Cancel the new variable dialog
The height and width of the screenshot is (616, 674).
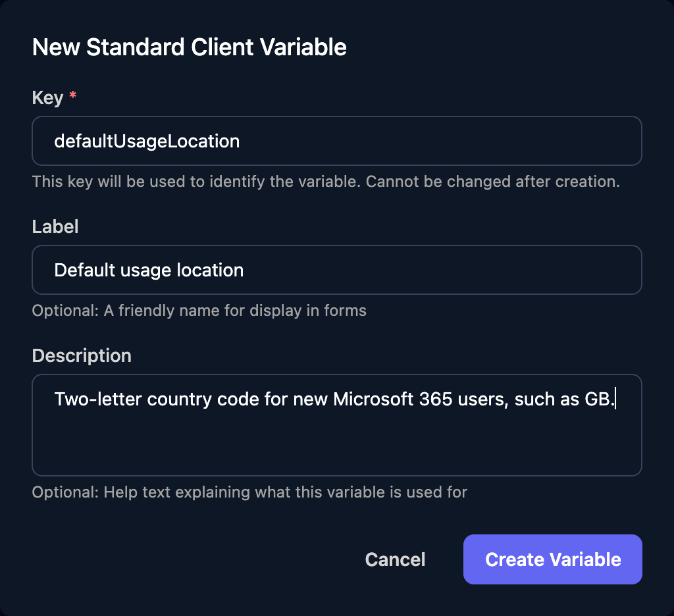point(395,559)
